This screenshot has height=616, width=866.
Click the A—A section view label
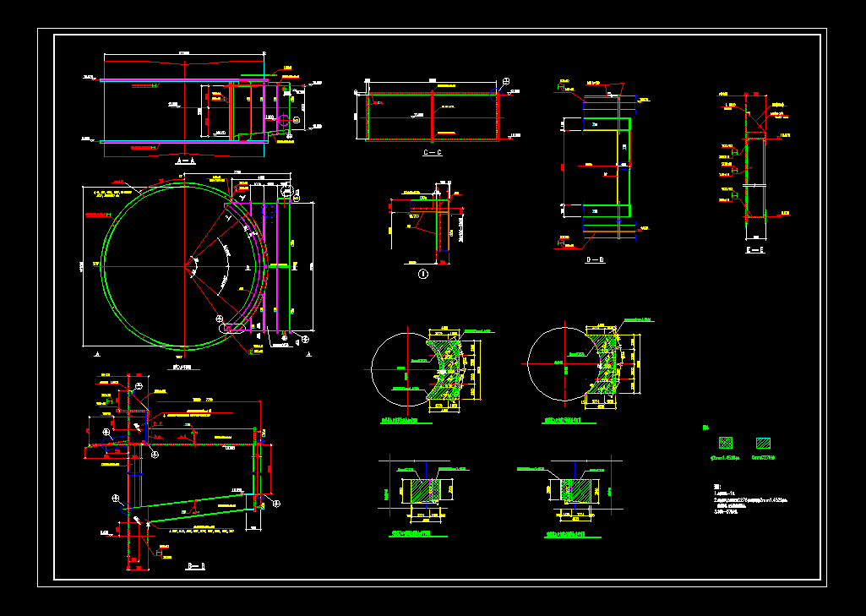[x=185, y=161]
